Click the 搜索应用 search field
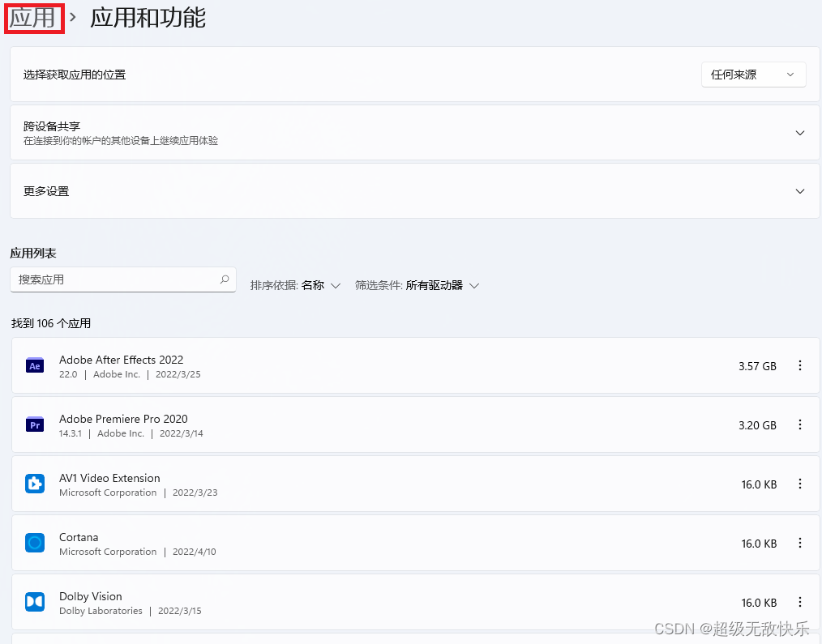This screenshot has height=644, width=822. 122,279
